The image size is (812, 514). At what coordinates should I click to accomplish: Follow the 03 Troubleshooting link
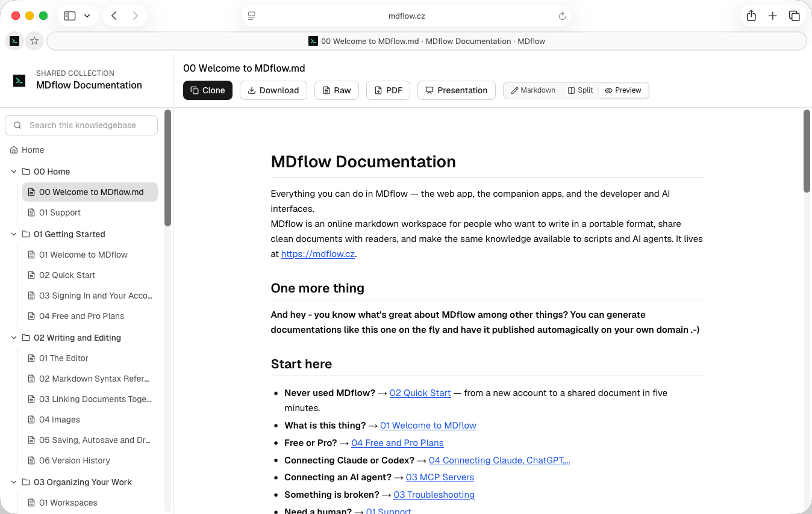434,495
